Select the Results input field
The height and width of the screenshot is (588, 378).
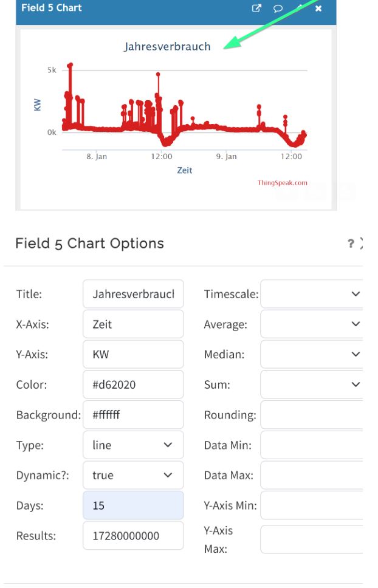(133, 536)
